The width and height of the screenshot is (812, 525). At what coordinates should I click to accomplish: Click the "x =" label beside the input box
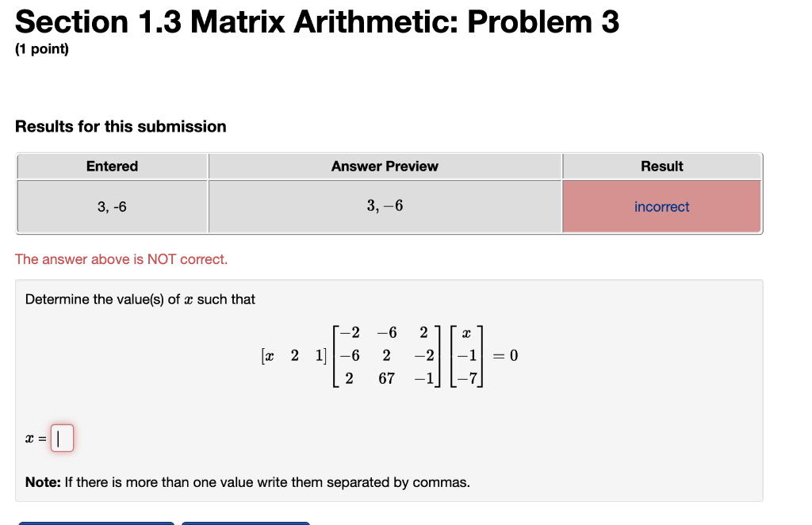click(x=33, y=437)
